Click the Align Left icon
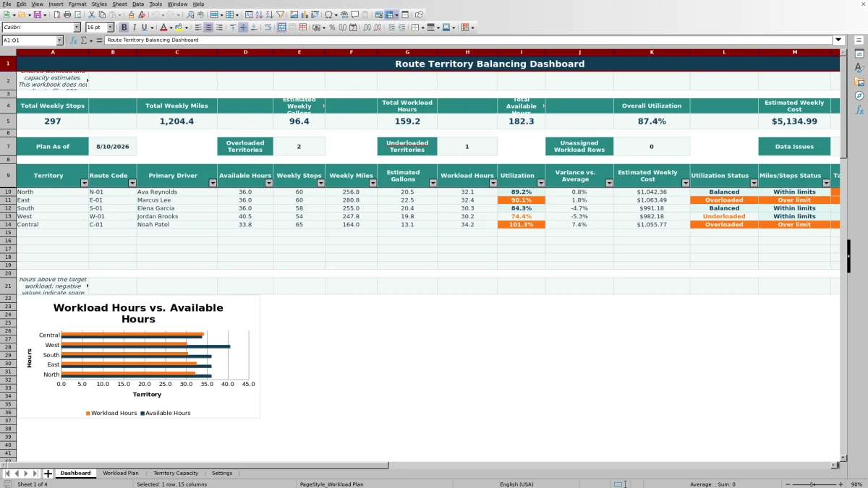Image resolution: width=868 pixels, height=488 pixels. [198, 27]
